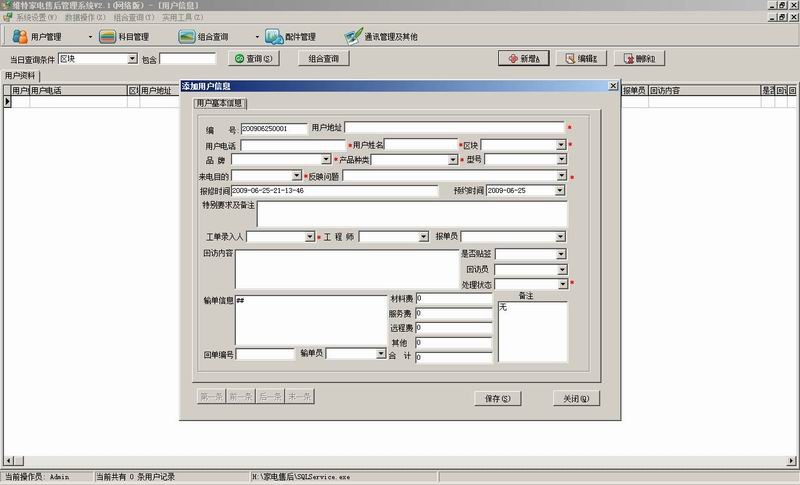This screenshot has width=800, height=485.
Task: Open the 处理状态 status dropdown
Action: (561, 285)
